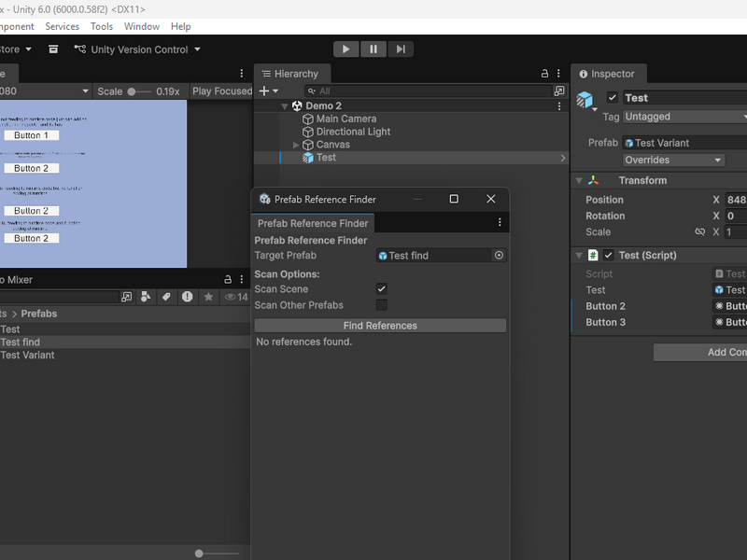Open the Demo 2 scene options menu
This screenshot has width=747, height=560.
pos(559,106)
